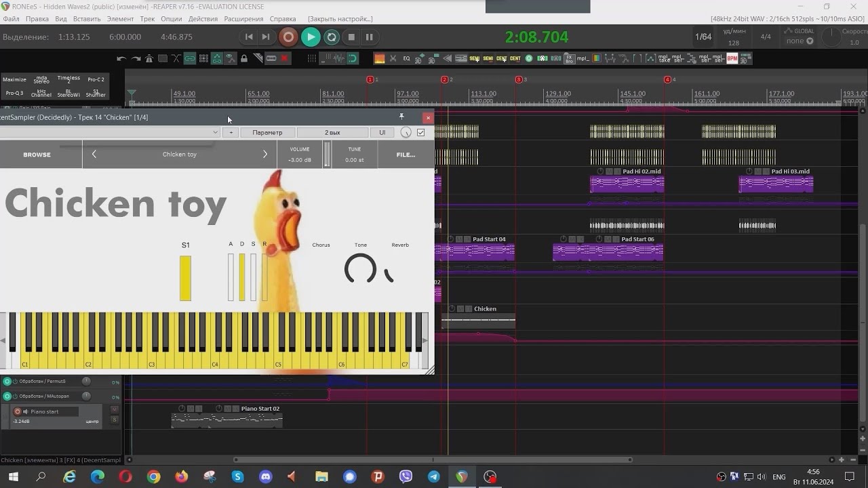This screenshot has width=868, height=488.
Task: Click the Maximize toolbar button
Action: (x=14, y=79)
